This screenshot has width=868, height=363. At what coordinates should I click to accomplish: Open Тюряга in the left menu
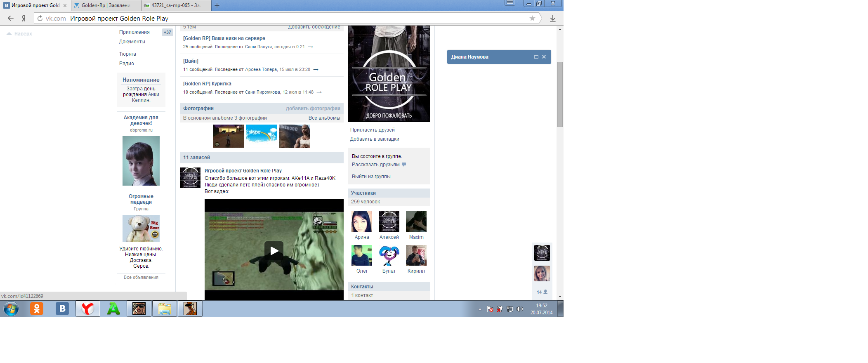pos(127,54)
